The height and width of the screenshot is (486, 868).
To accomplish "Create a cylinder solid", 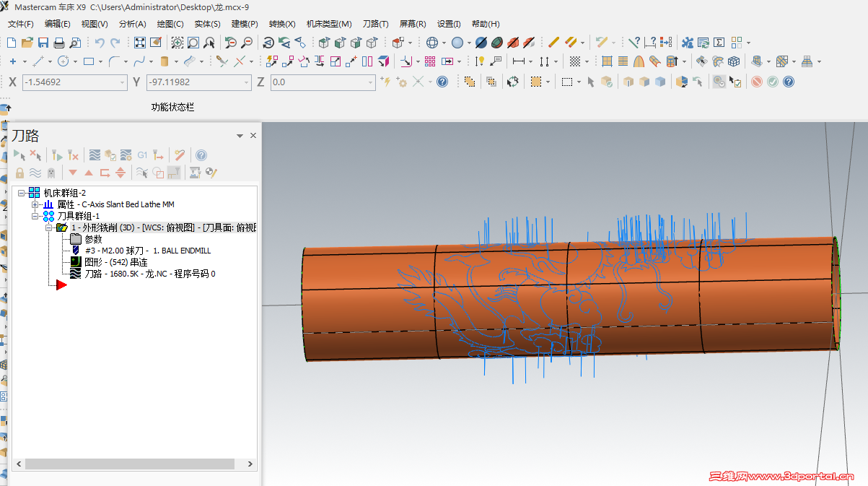I will [165, 61].
